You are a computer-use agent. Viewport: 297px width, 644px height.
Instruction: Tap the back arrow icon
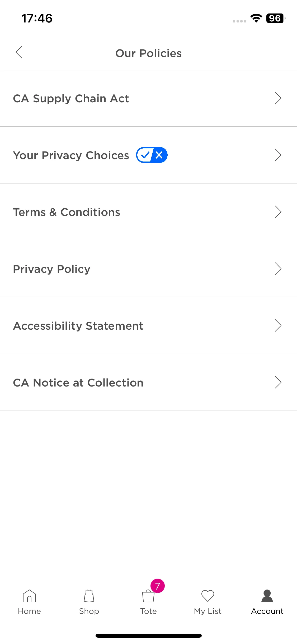tap(19, 52)
